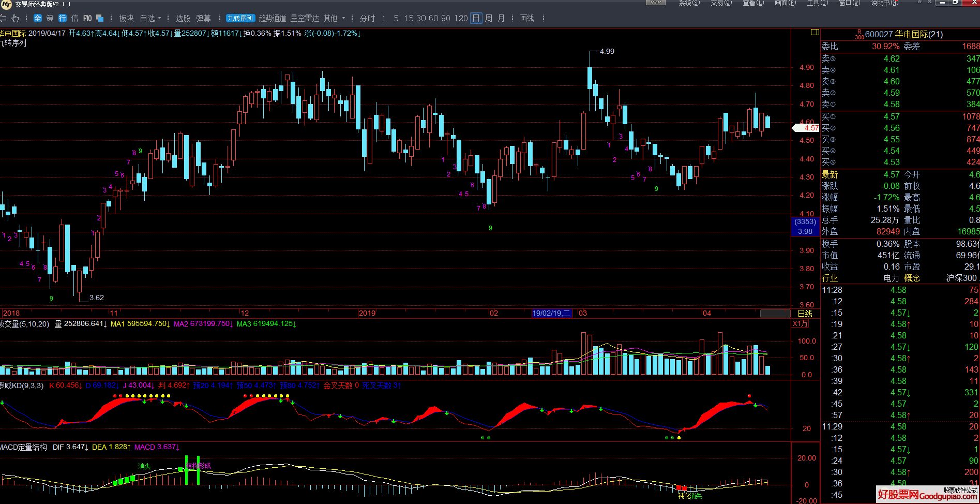Screen dimensions: 980x504
Task: Click the back arrow icon in toolbar
Action: tap(3, 18)
